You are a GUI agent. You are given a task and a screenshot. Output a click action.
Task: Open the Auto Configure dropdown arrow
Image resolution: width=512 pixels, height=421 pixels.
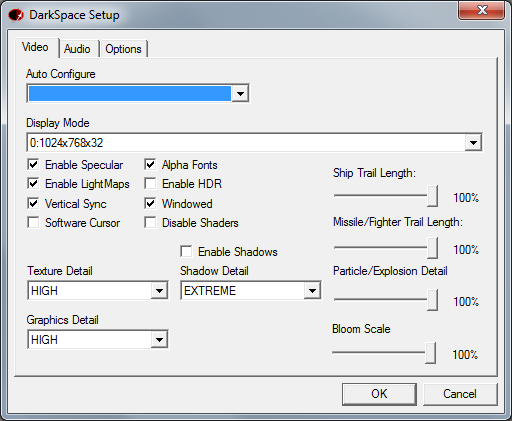click(x=240, y=94)
